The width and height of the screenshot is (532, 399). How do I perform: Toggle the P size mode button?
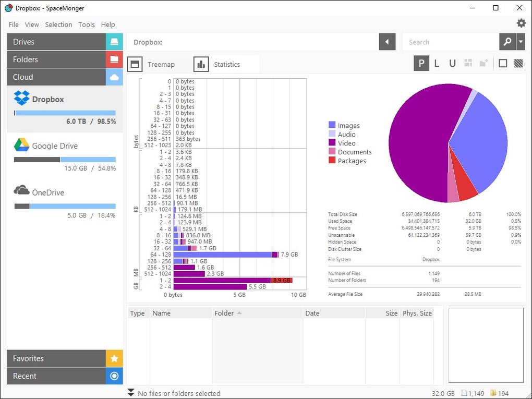(421, 64)
